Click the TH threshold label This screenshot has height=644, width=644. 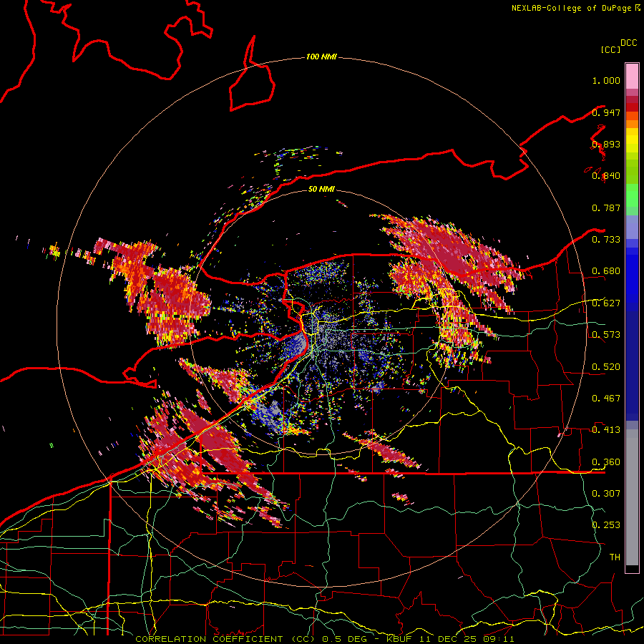pos(615,557)
